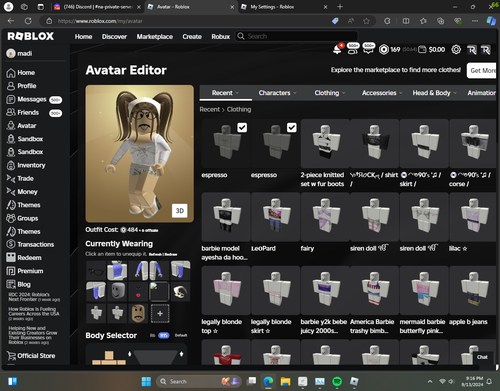Open the settings gear icon in the header

456,50
